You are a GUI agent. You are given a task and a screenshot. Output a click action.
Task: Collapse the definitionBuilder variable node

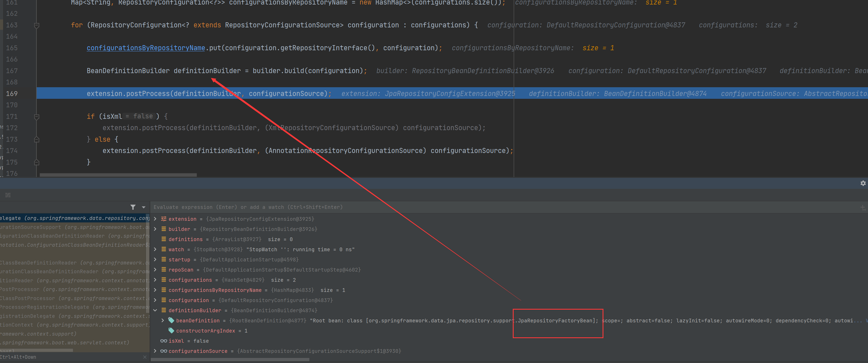point(155,310)
